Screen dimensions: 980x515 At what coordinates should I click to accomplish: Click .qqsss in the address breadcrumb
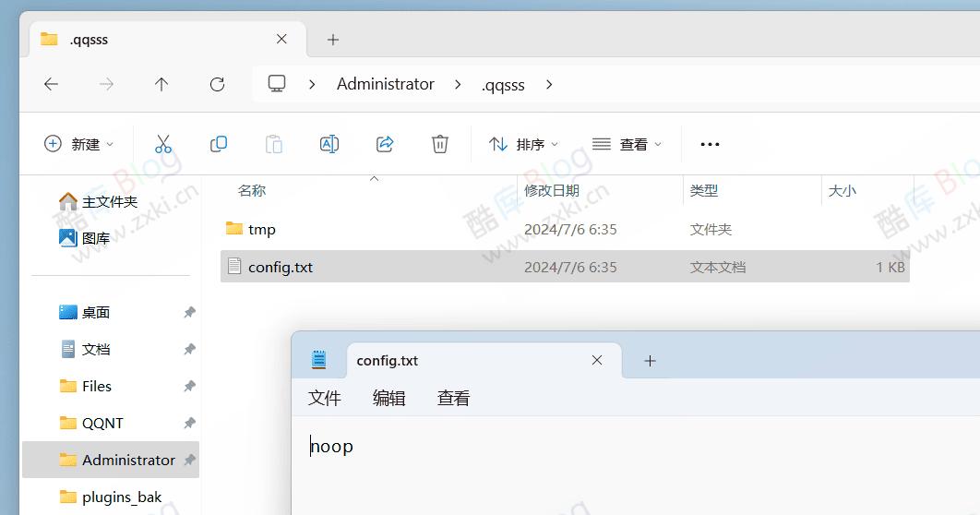coord(503,85)
